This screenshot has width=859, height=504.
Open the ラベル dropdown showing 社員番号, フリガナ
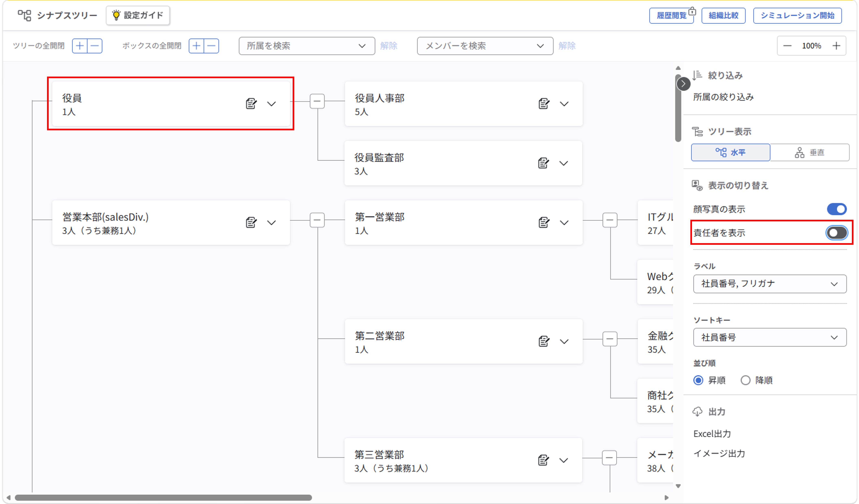[770, 283]
